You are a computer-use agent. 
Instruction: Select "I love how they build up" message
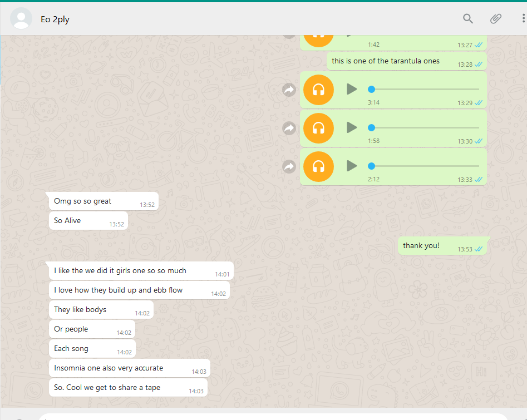[139, 290]
